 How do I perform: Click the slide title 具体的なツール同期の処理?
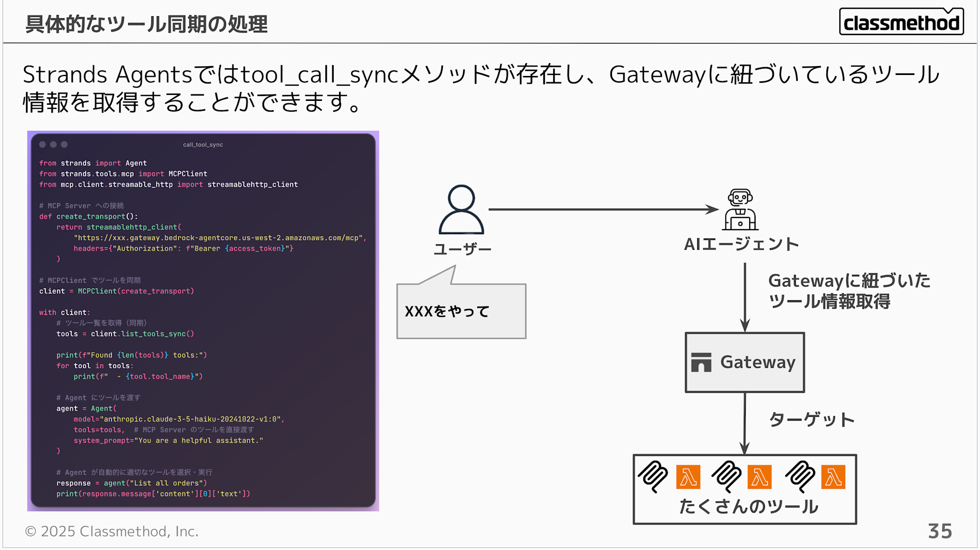[146, 24]
